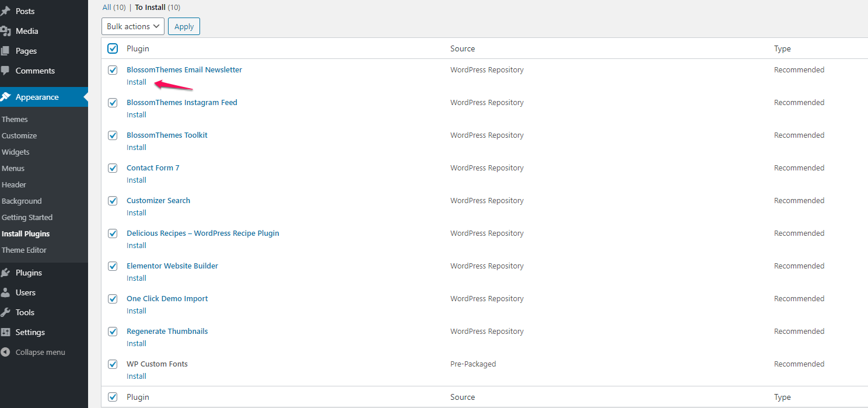Install Contact Form 7 plugin
This screenshot has width=868, height=408.
point(136,180)
